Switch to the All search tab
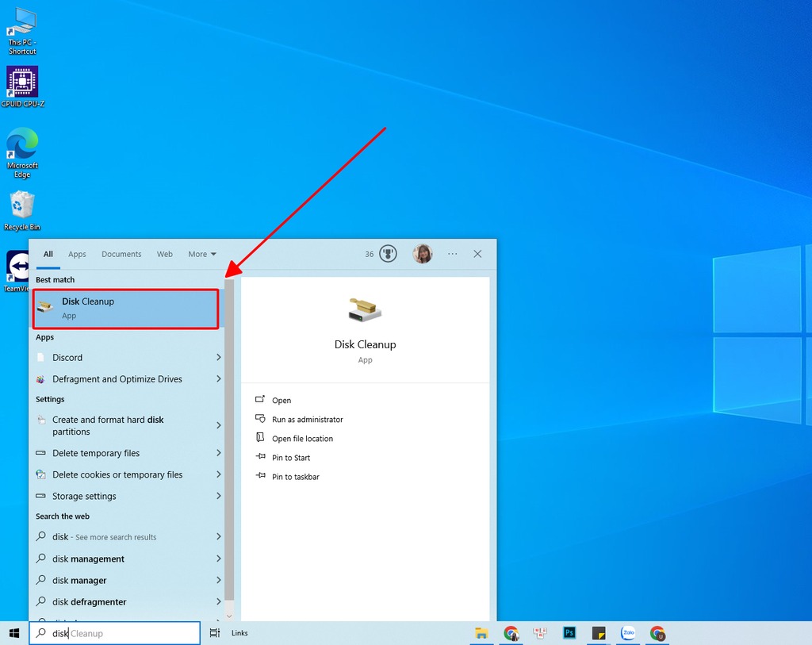The image size is (812, 645). click(x=48, y=254)
